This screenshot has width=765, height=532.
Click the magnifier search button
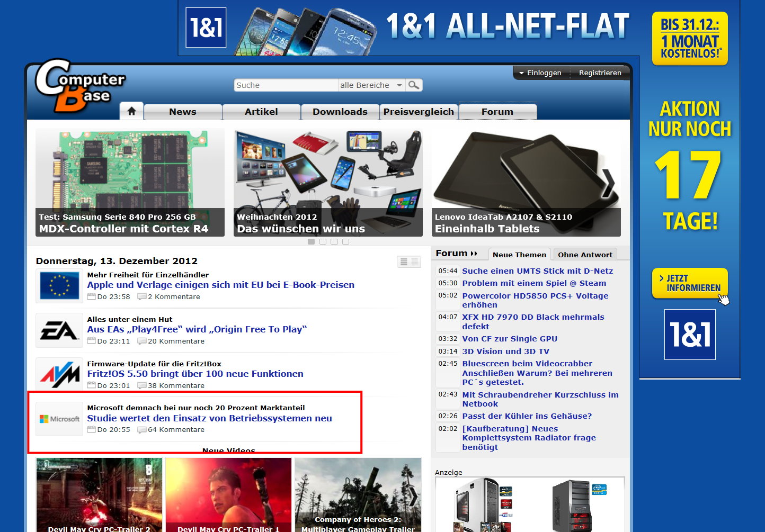click(x=414, y=85)
